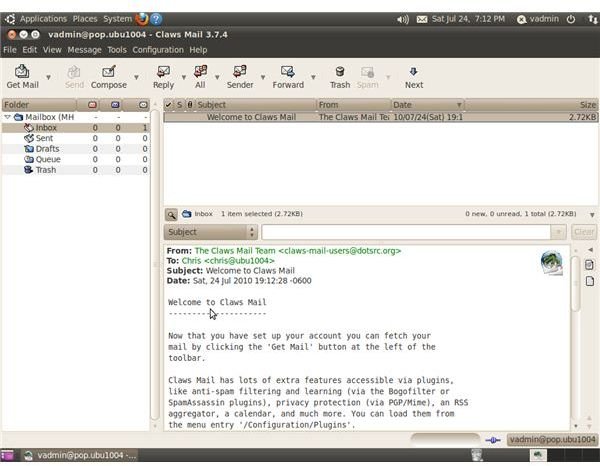
Task: Click the second attachment page icon
Action: click(x=590, y=282)
